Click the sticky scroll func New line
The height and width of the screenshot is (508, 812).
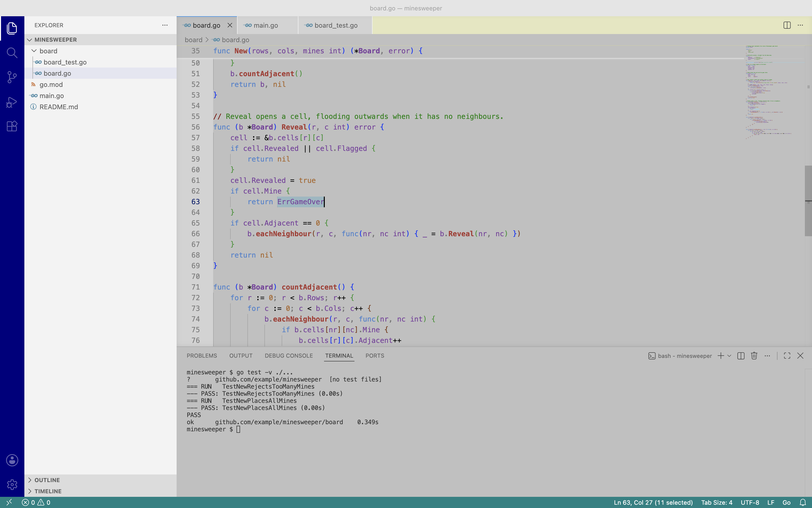(x=460, y=51)
